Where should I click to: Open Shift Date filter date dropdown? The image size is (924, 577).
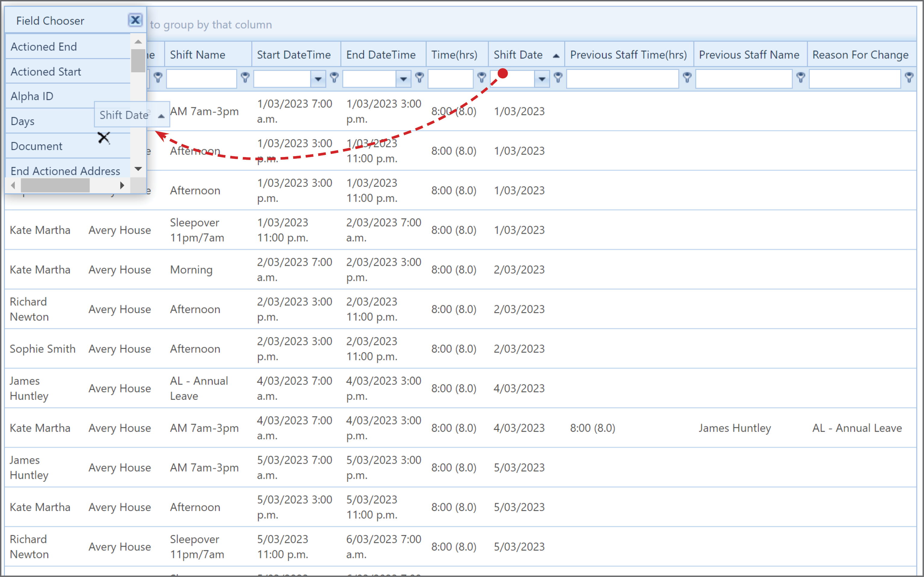(542, 79)
